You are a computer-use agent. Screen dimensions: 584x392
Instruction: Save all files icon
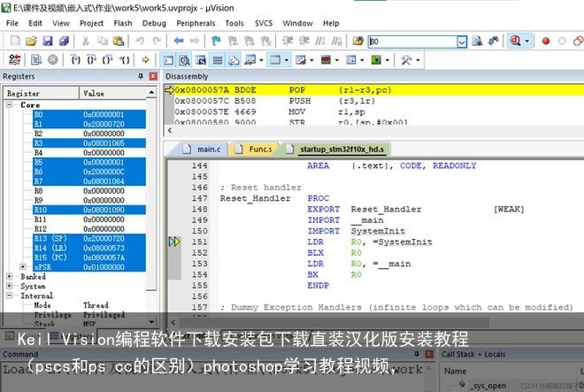tap(64, 41)
